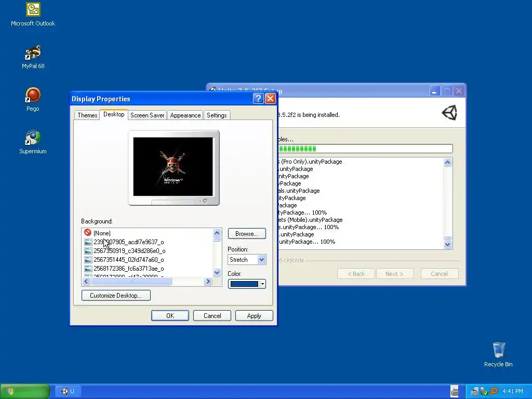Image resolution: width=532 pixels, height=399 pixels.
Task: Click the orange magnifier tray icon
Action: (x=494, y=391)
